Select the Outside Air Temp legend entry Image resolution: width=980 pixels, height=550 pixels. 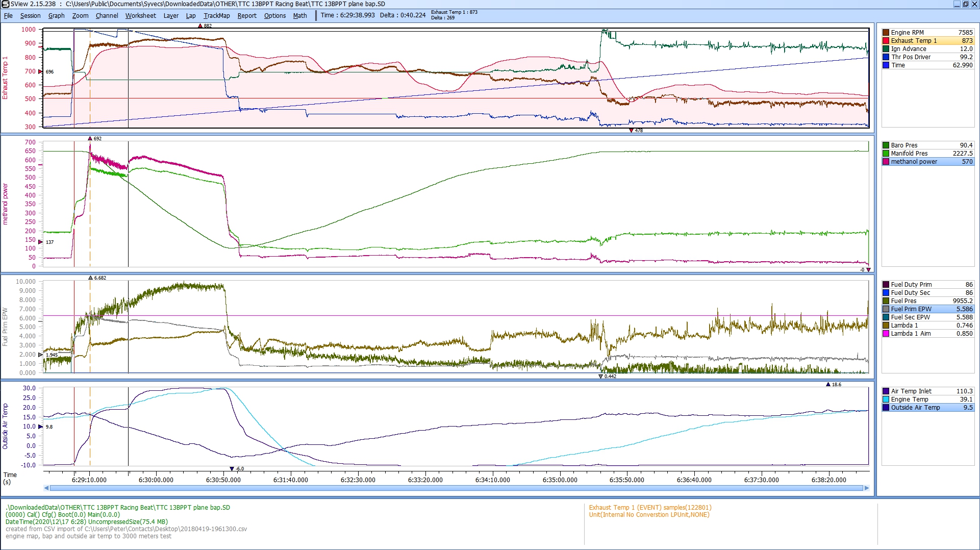tap(915, 408)
